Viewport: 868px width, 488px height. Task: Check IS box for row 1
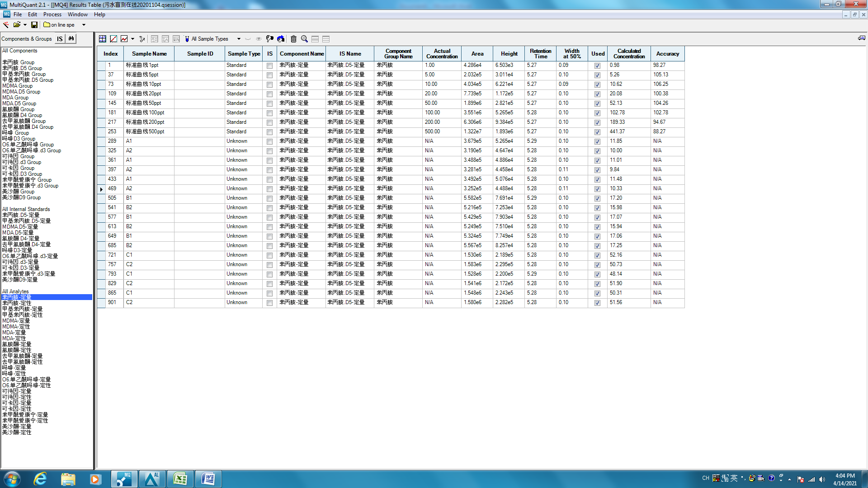point(269,66)
